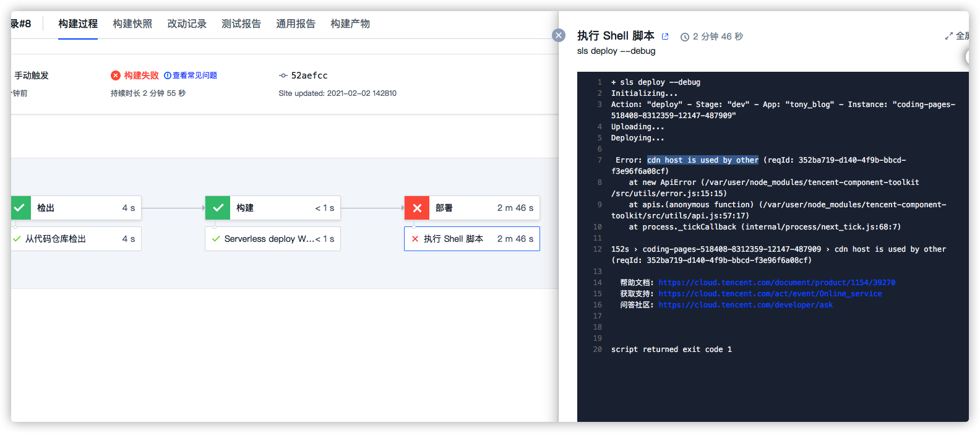Follow the 获取支持 Online_service link
Viewport: 980px width, 433px height.
pos(770,294)
